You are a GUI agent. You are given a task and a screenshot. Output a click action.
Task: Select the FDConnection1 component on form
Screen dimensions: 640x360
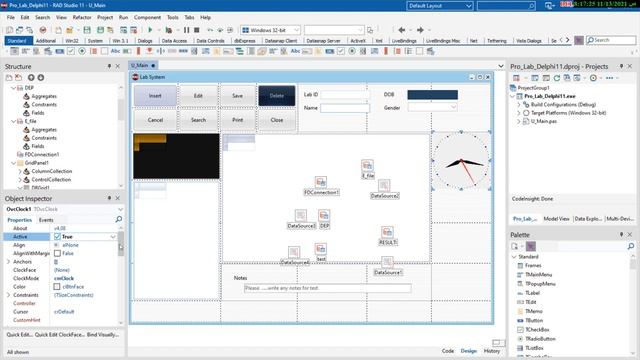321,182
